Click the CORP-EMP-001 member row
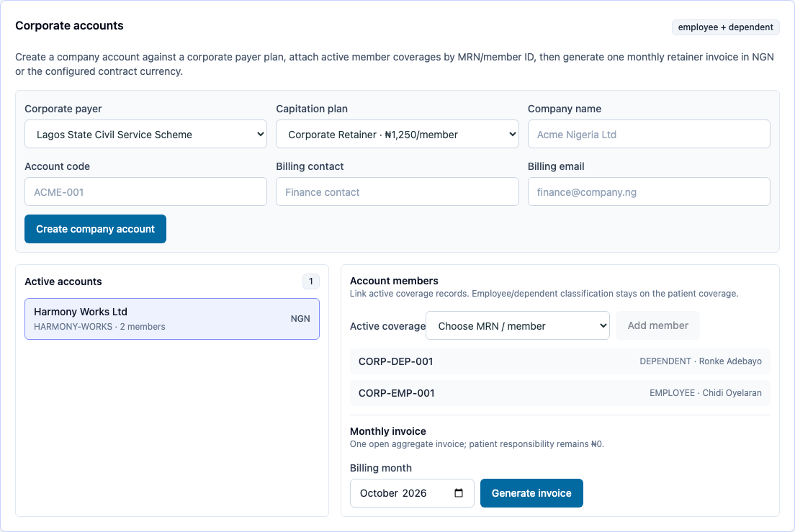795x532 pixels. tap(560, 393)
